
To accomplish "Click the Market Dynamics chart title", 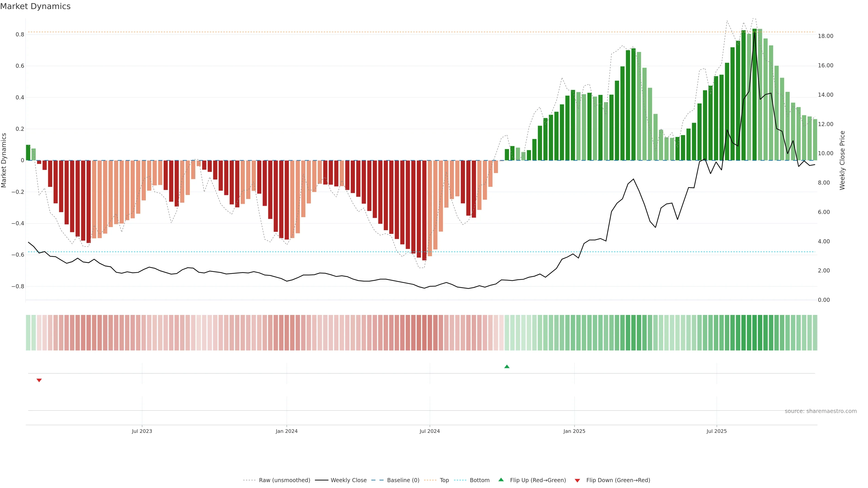I will pyautogui.click(x=35, y=6).
